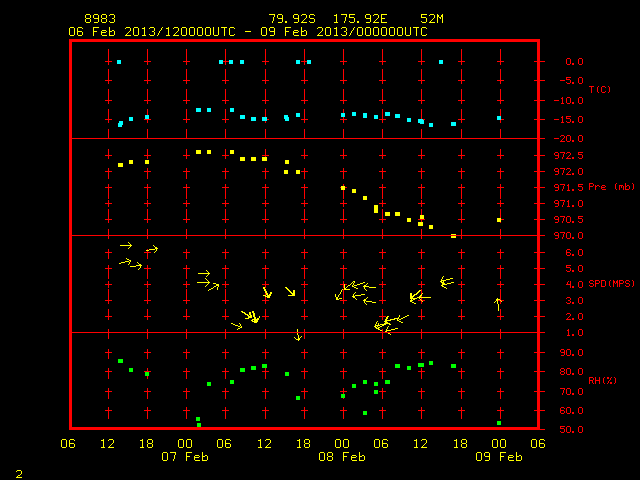Select the longitude value 175.92E

[360, 19]
